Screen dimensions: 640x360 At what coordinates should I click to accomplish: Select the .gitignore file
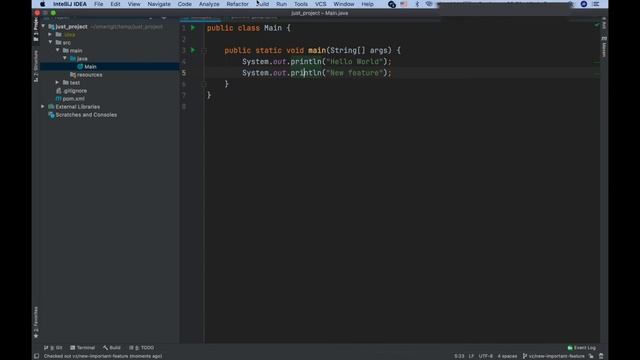(75, 91)
